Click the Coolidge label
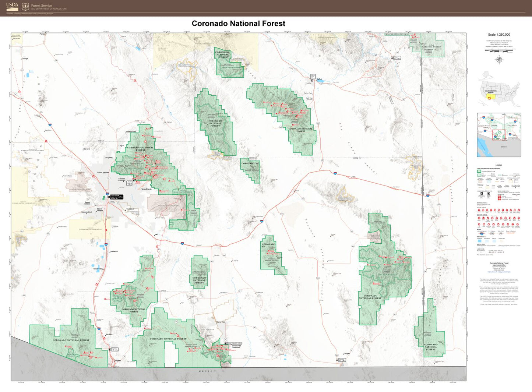532x392 pixels. point(25,59)
